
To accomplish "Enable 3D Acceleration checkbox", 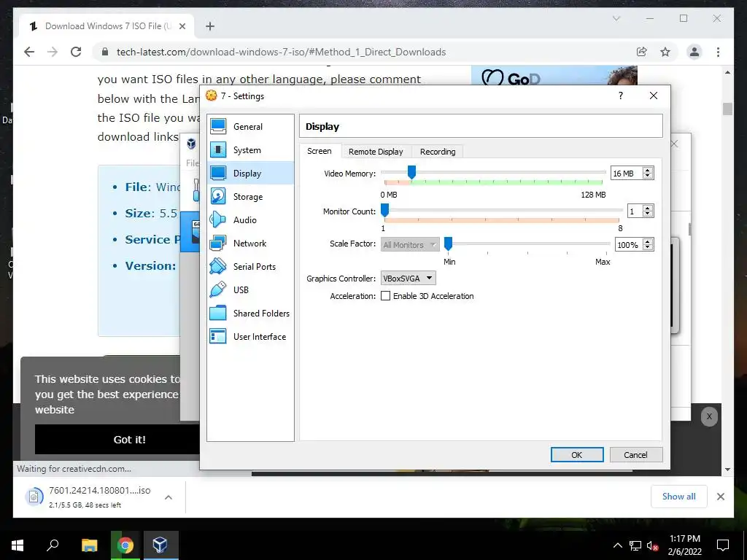I will click(385, 296).
